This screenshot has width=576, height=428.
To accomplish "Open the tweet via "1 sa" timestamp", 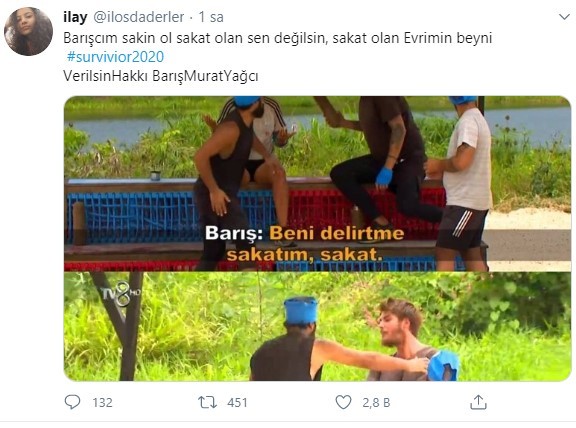I will coord(211,17).
